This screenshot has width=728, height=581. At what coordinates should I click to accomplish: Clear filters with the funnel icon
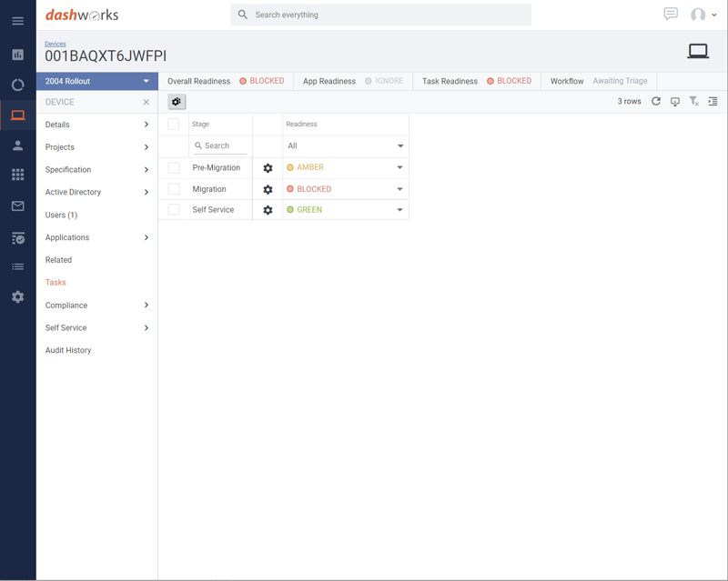point(694,101)
